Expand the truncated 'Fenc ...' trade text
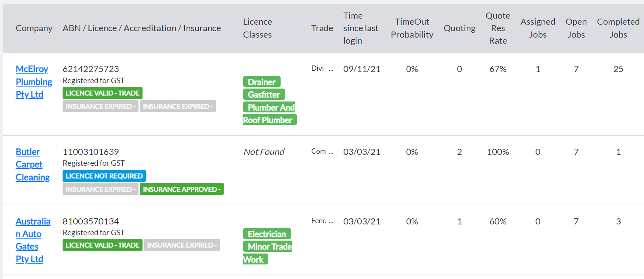The width and height of the screenshot is (644, 279). [322, 221]
